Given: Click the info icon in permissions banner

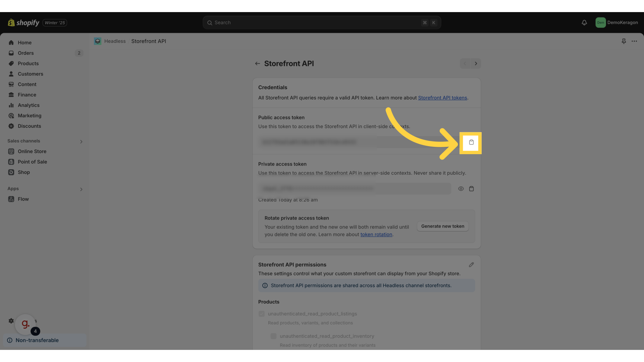Looking at the screenshot, I should (x=265, y=286).
